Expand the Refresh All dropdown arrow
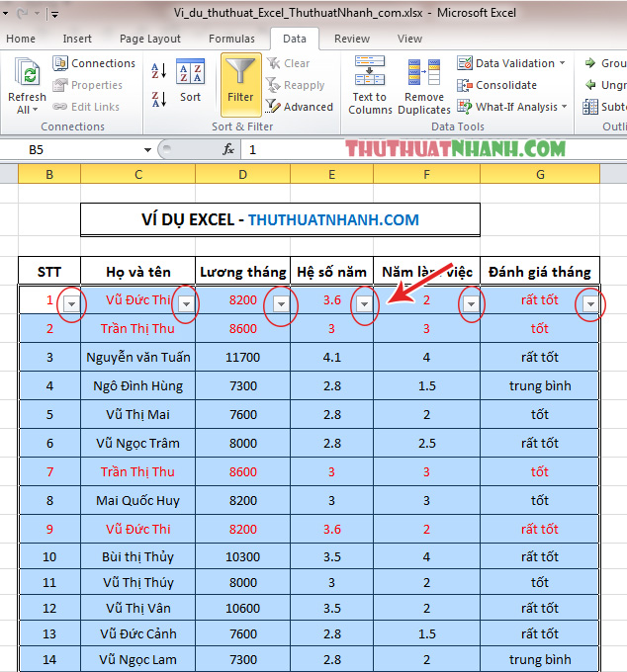The width and height of the screenshot is (627, 672). (36, 110)
